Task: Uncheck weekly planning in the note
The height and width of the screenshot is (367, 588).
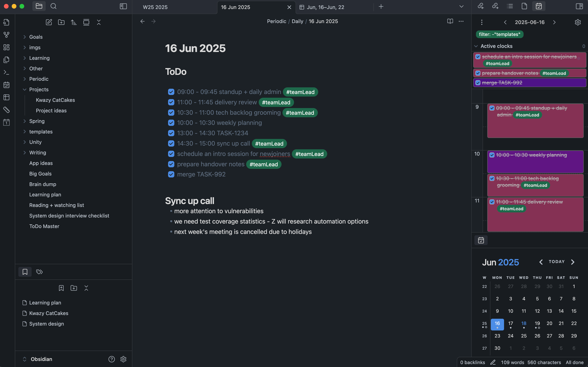Action: pos(171,123)
